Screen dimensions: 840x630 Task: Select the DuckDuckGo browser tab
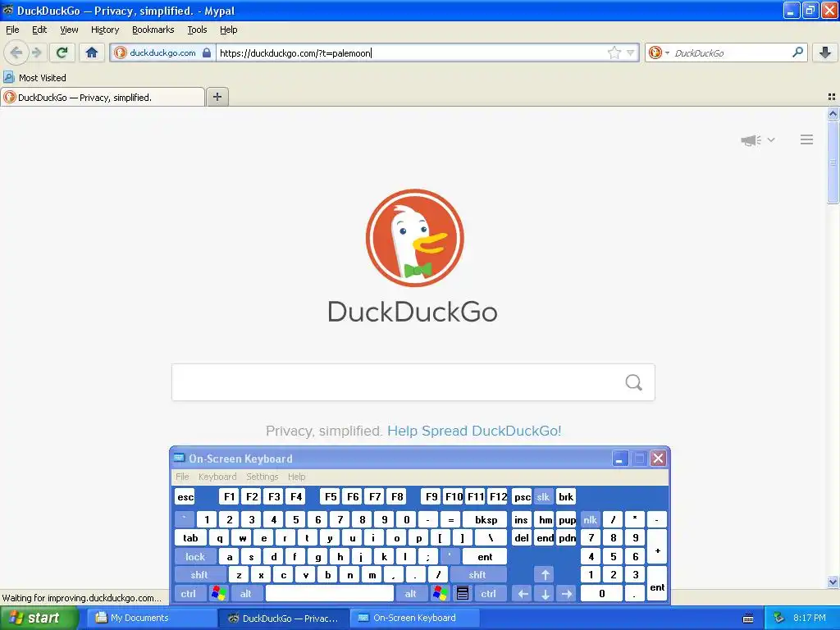click(x=103, y=98)
